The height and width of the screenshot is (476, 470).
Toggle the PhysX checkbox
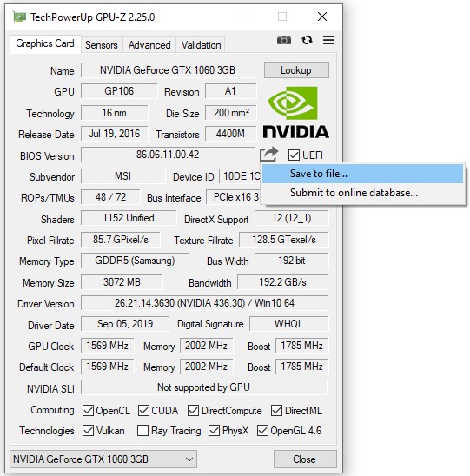[x=214, y=431]
